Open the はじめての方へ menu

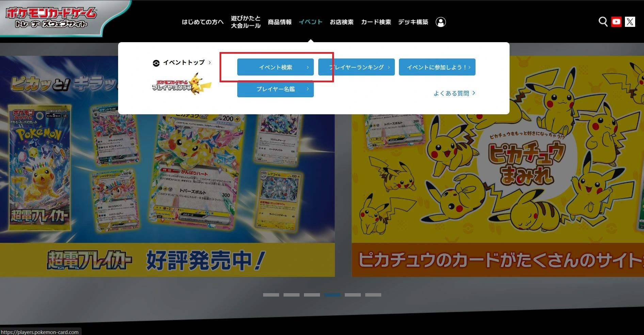tap(203, 22)
